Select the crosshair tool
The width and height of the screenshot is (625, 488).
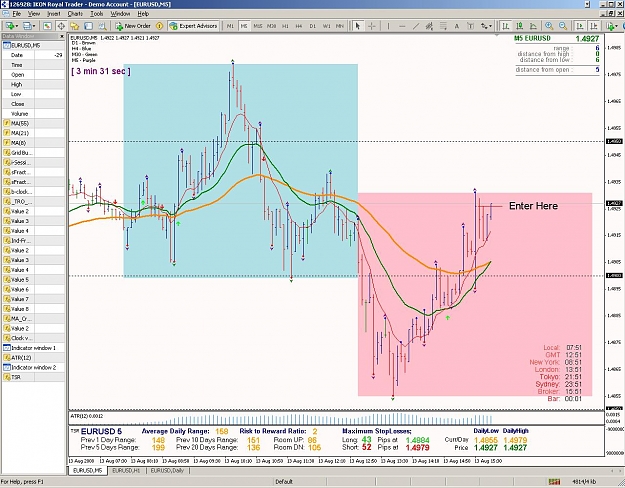pyautogui.click(x=371, y=26)
